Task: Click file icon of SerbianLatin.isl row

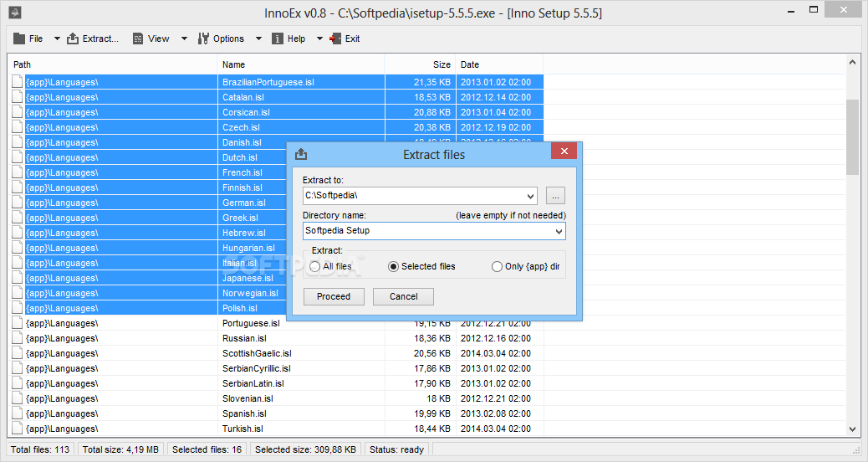Action: [18, 383]
